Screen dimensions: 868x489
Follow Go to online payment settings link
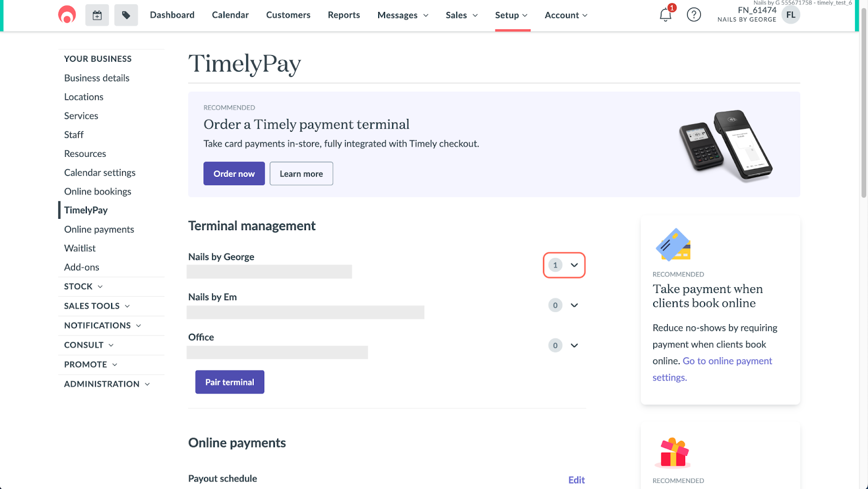[712, 369]
